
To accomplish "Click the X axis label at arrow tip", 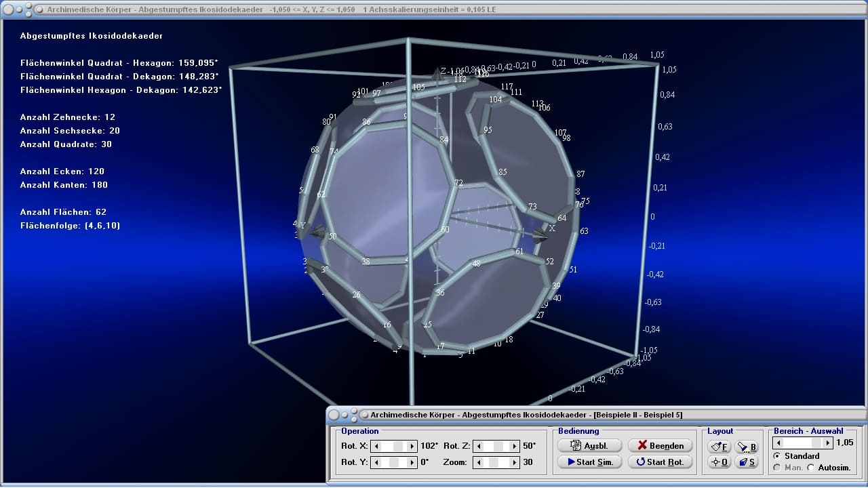I will pos(552,228).
